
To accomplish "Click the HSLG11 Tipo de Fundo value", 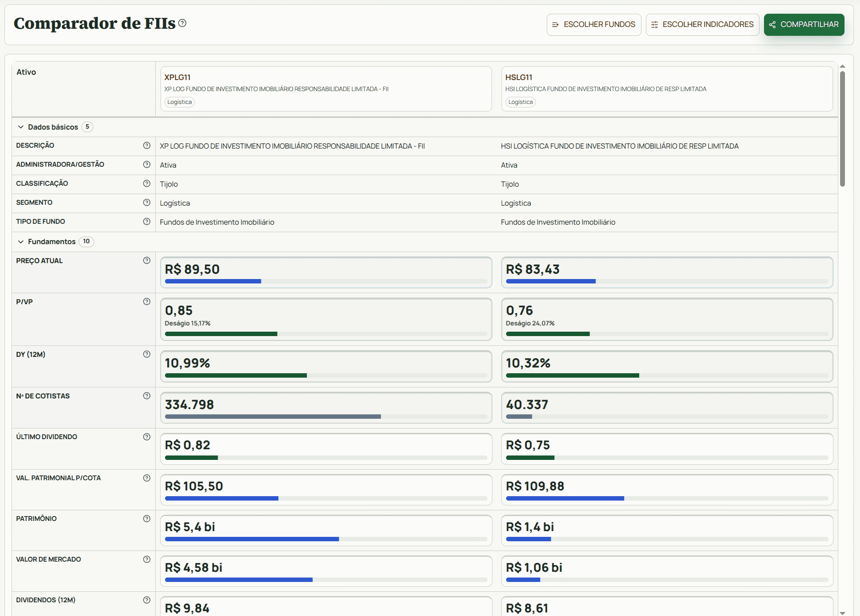I will click(x=558, y=222).
